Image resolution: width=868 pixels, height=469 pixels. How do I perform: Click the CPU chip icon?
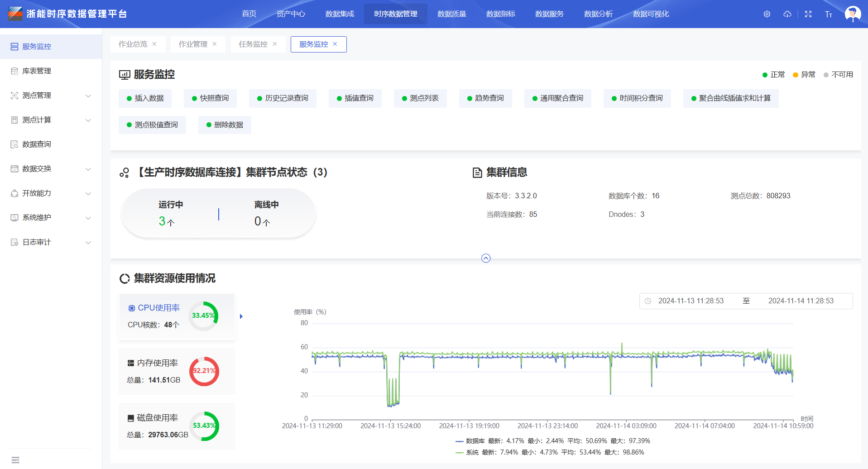click(x=131, y=308)
